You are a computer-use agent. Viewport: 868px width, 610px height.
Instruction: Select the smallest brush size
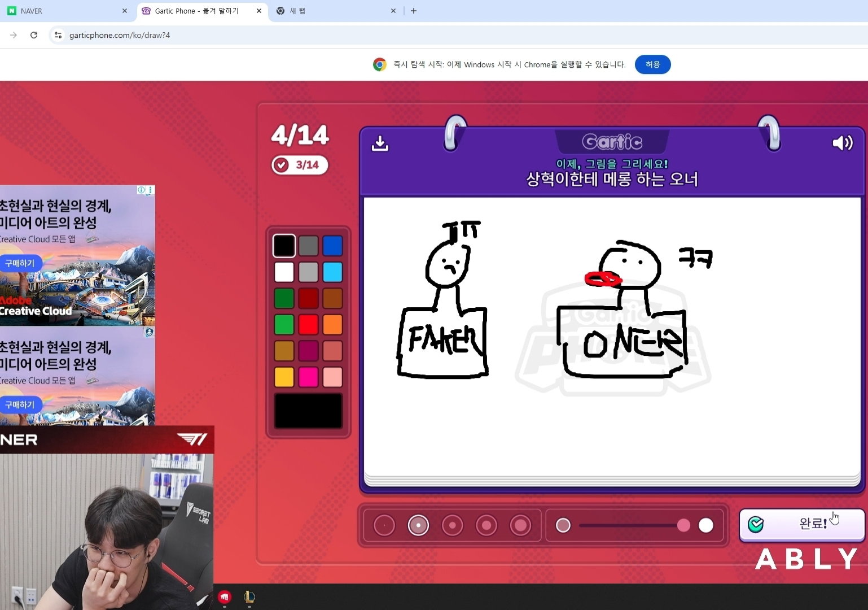pos(384,525)
